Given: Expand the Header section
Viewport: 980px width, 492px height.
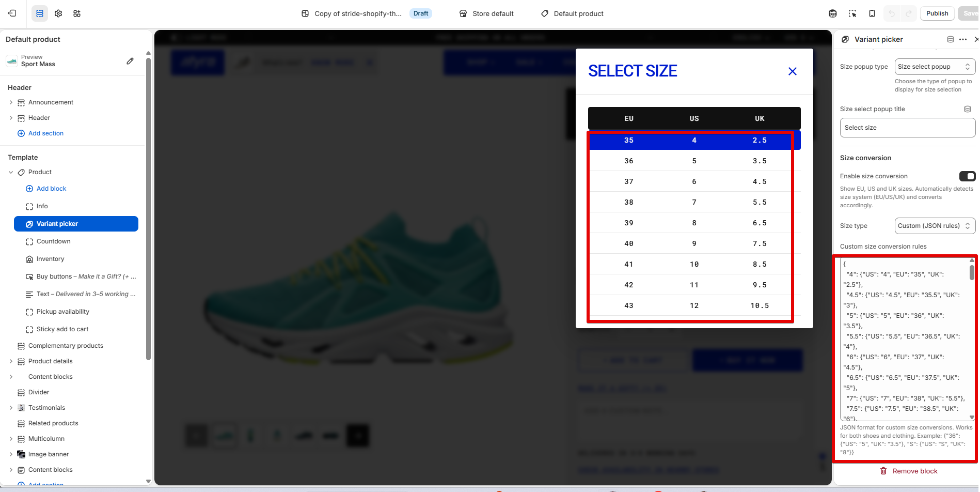Looking at the screenshot, I should (11, 118).
